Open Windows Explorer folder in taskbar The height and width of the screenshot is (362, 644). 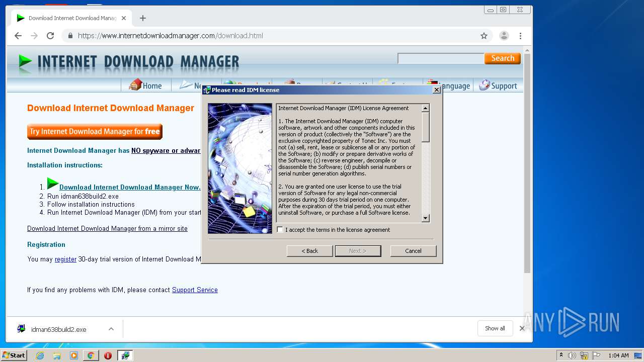click(x=57, y=355)
